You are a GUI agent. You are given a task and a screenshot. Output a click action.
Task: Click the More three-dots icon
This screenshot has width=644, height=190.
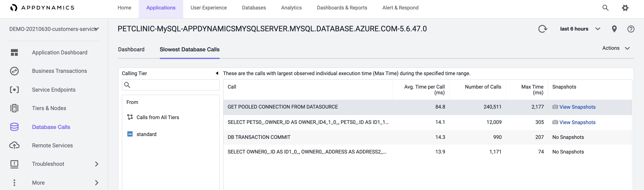[x=14, y=183]
